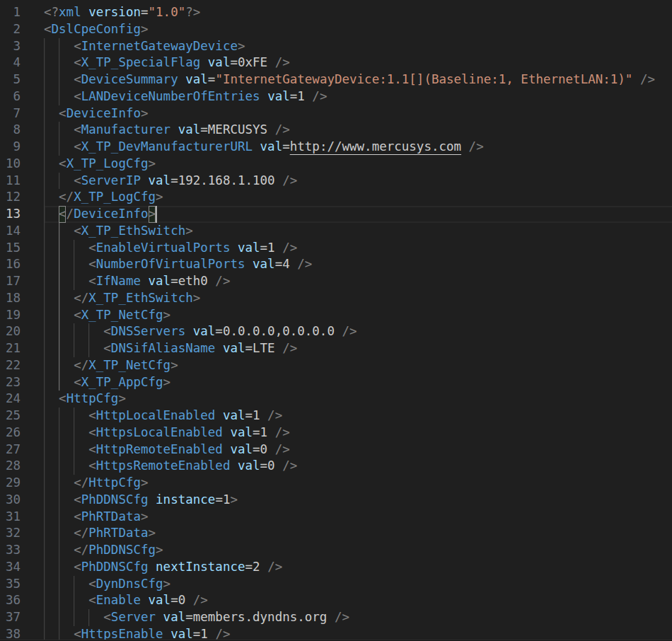Click the closing /DeviceInfo tag

coord(107,214)
